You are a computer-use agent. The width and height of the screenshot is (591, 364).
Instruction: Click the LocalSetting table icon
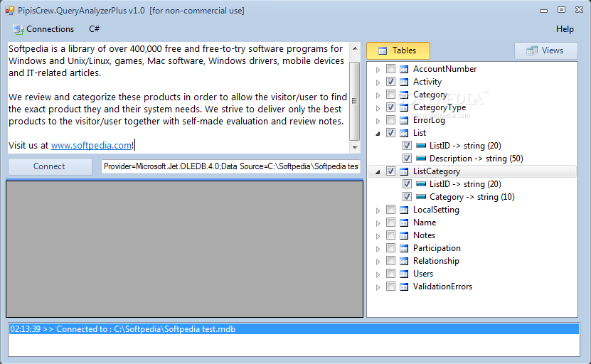pyautogui.click(x=404, y=210)
